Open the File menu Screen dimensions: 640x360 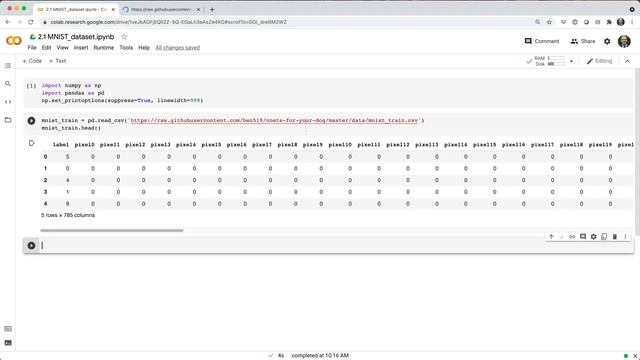tap(32, 48)
